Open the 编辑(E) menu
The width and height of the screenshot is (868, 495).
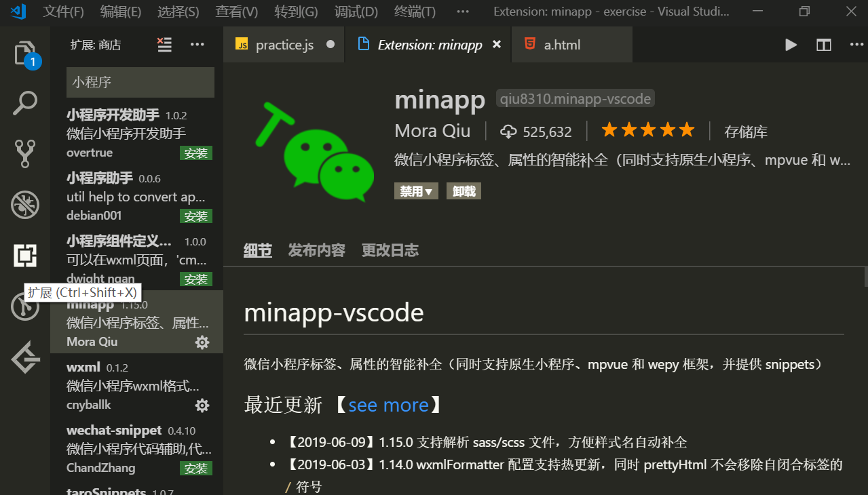click(x=121, y=12)
